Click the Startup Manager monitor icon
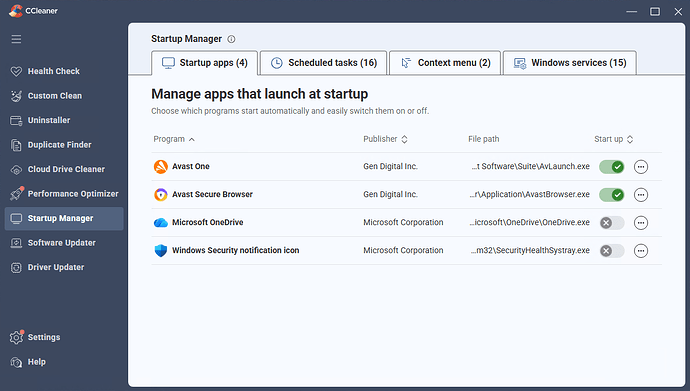Screen dimensions: 690x391 point(16,219)
